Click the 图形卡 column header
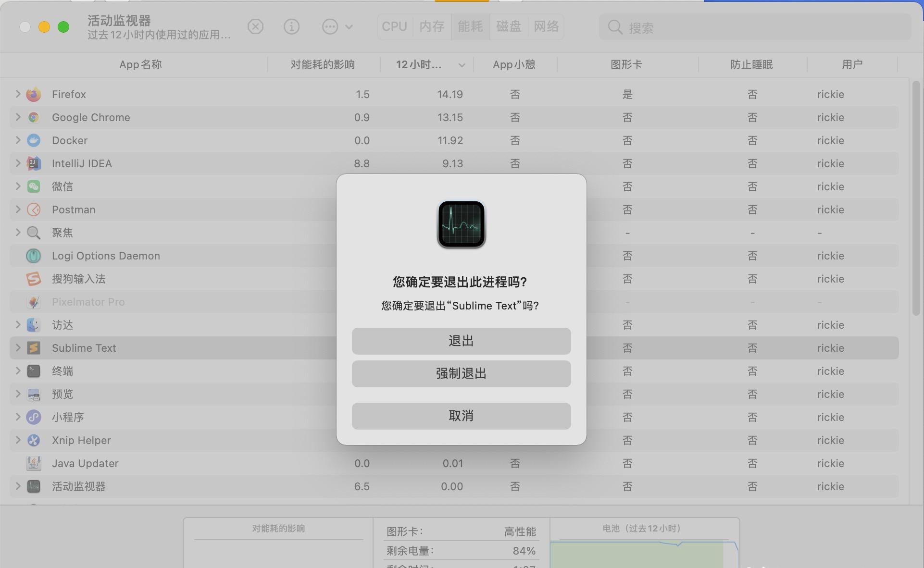The image size is (924, 568). (626, 64)
